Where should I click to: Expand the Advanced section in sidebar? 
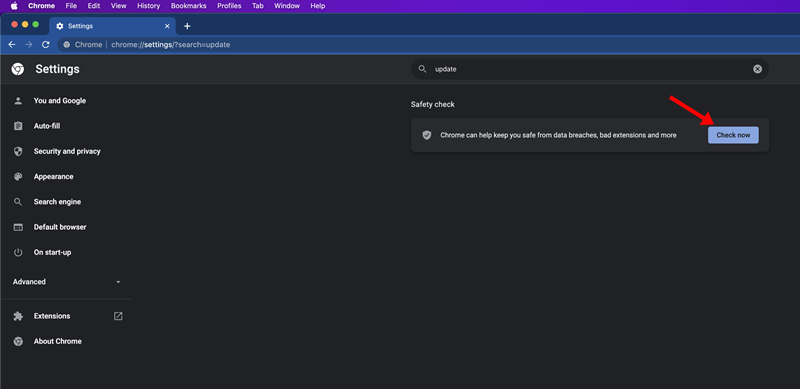66,282
